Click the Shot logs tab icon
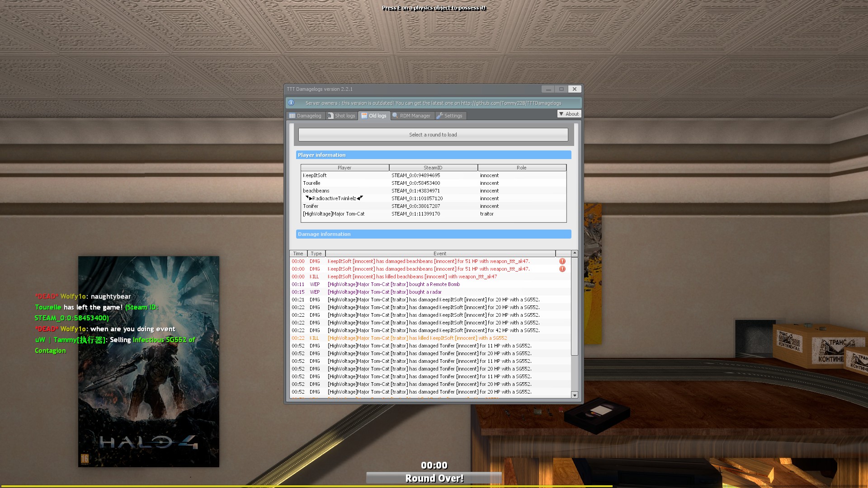Image resolution: width=868 pixels, height=488 pixels. tap(330, 116)
